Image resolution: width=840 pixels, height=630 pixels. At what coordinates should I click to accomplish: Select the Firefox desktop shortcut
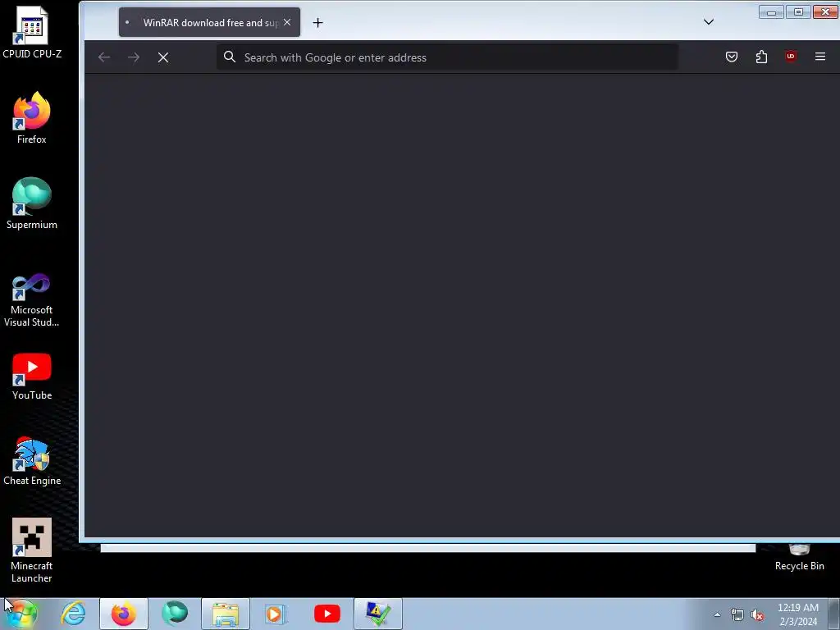tap(32, 118)
